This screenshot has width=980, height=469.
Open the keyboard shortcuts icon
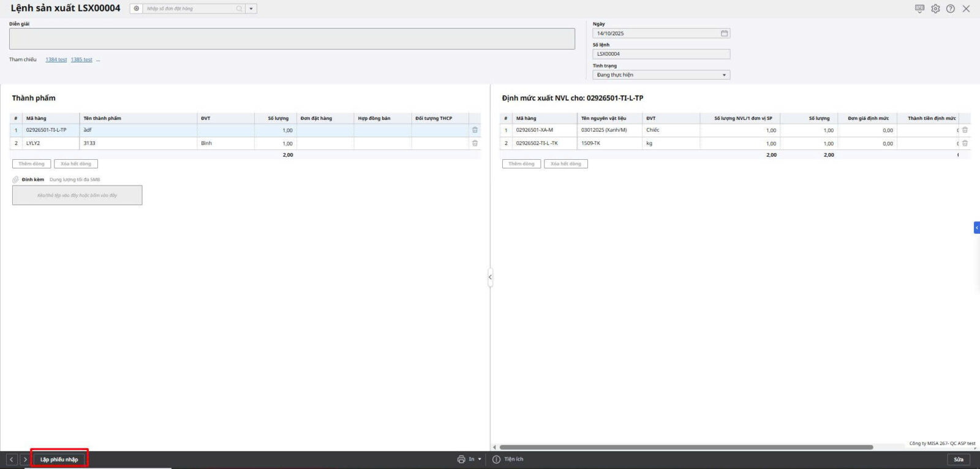click(x=919, y=9)
